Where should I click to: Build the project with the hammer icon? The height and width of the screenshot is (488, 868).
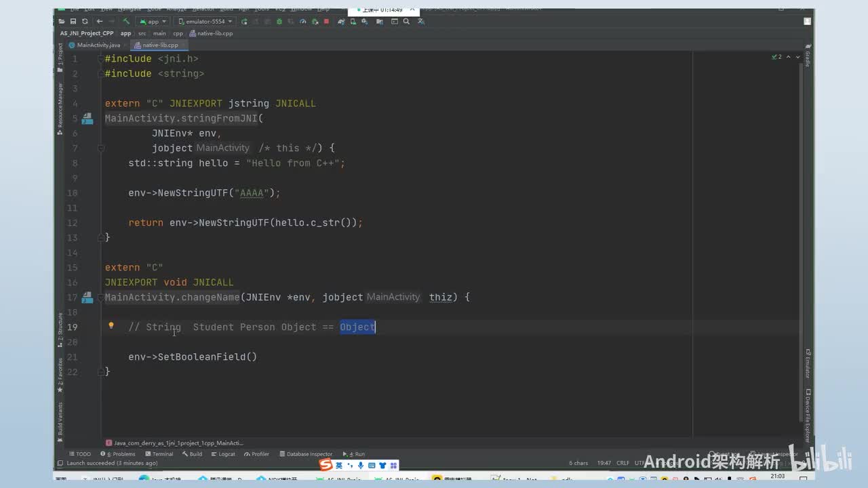tap(126, 22)
